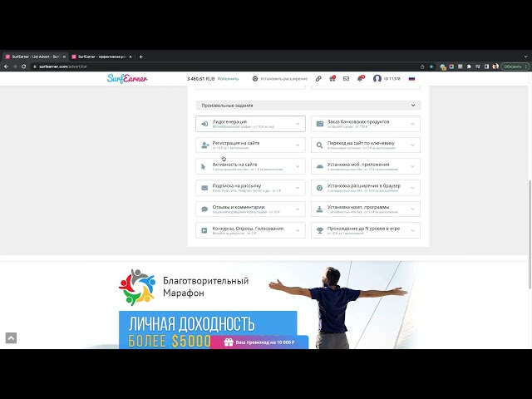
Task: Click the browser back arrow
Action: coord(6,66)
